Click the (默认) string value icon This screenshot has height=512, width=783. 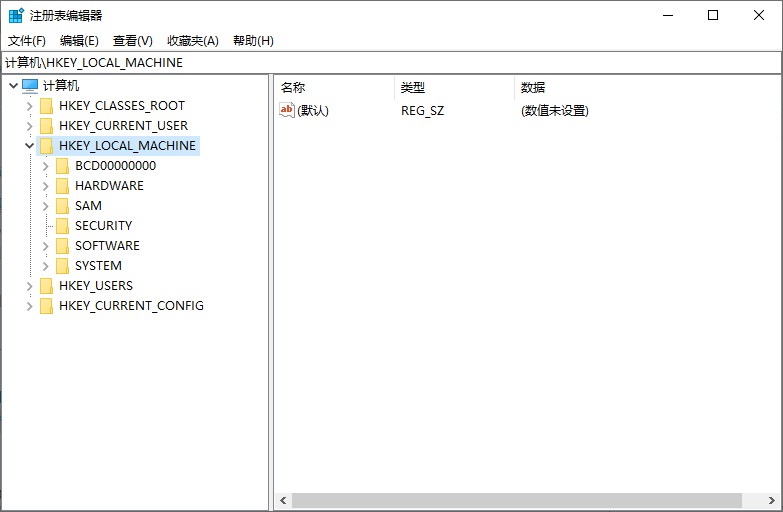tap(287, 110)
